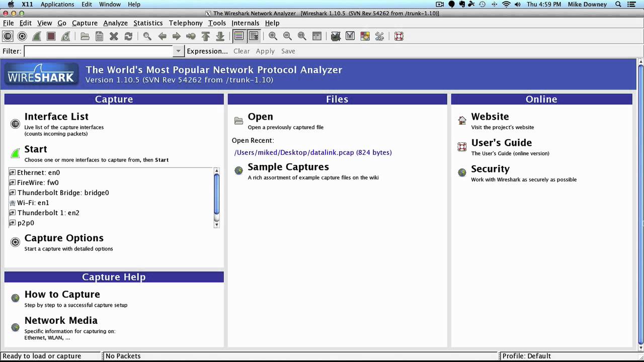
Task: Open the User's Guide link
Action: click(502, 143)
